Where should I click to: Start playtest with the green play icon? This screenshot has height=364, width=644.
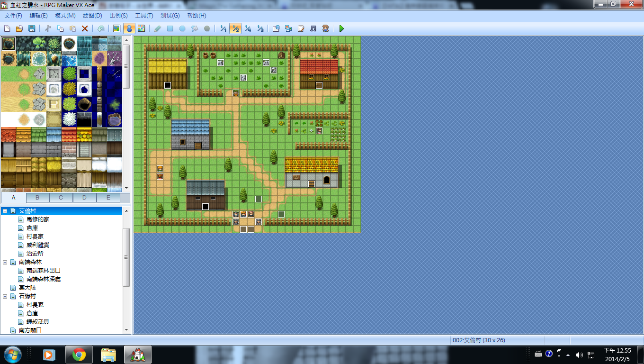coord(341,28)
